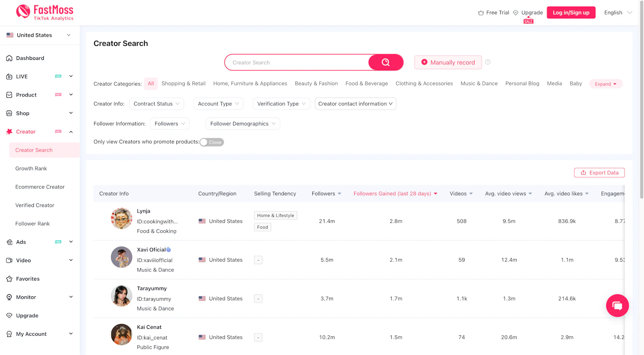Screen dimensions: 644x355
Task: Open Creator contact information dropdown
Action: [355, 104]
